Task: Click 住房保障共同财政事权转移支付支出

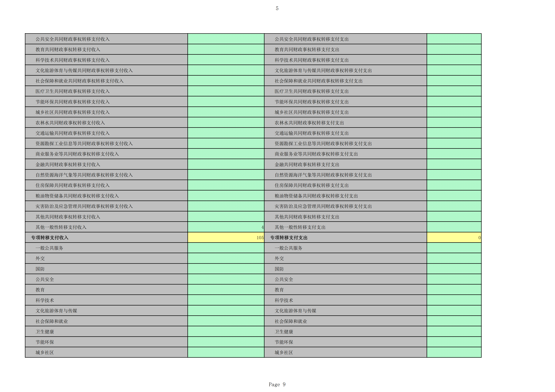Action: (x=312, y=185)
